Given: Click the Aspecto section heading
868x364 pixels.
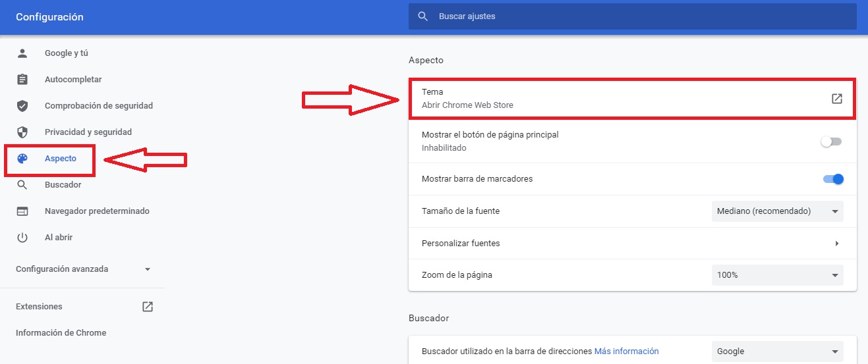Looking at the screenshot, I should click(x=426, y=60).
